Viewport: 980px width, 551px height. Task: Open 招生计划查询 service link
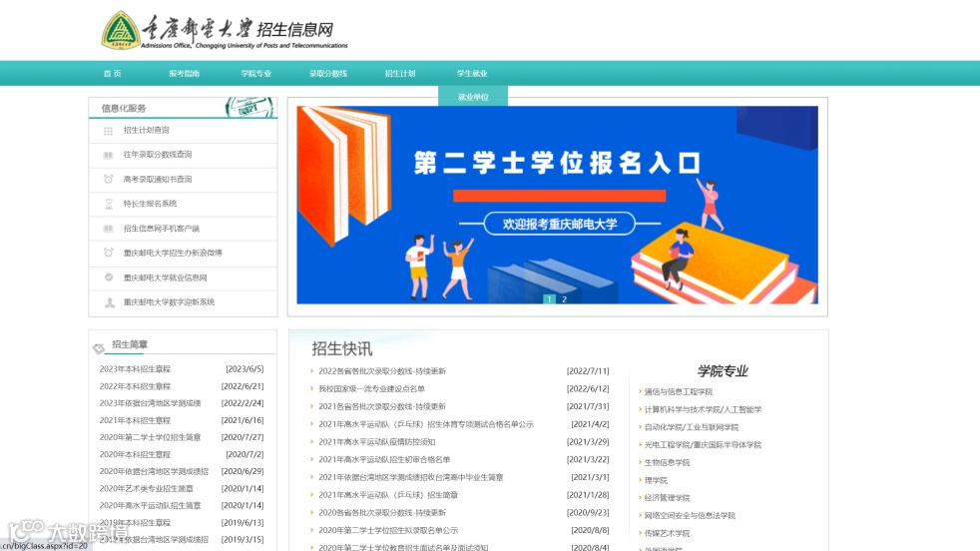(147, 130)
